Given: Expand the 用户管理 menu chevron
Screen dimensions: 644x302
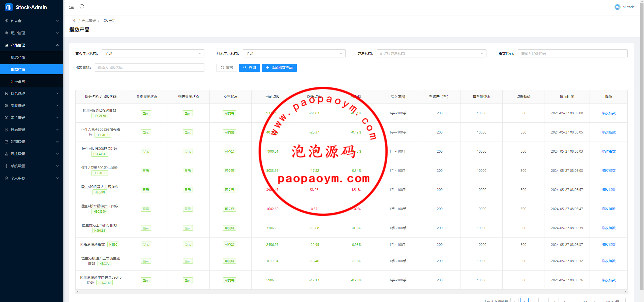Looking at the screenshot, I should click(x=57, y=33).
